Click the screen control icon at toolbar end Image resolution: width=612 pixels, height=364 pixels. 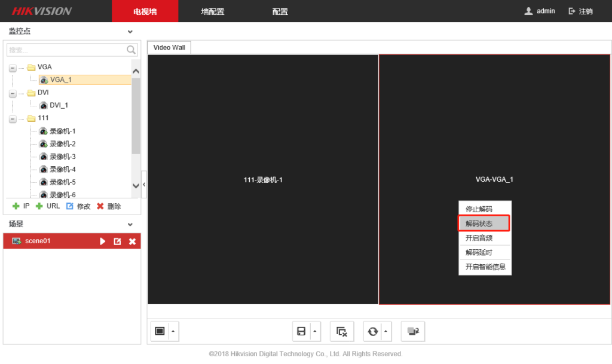coord(412,331)
